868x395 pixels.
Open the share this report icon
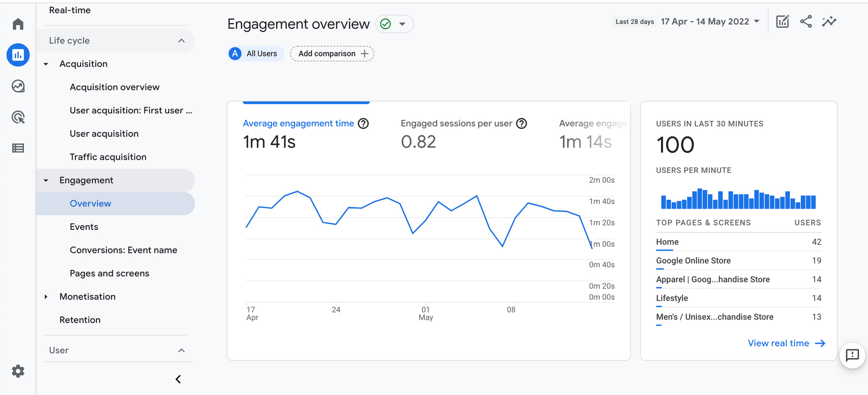tap(806, 21)
